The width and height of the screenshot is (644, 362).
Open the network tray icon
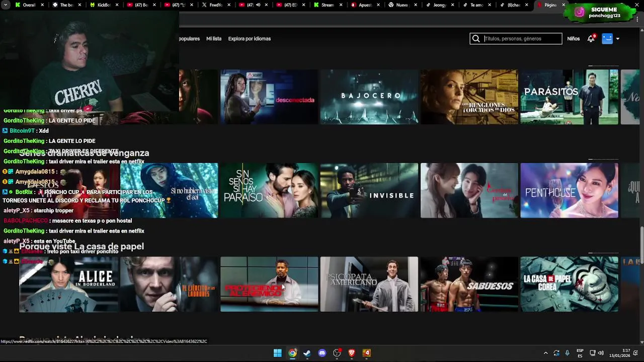[x=592, y=353]
